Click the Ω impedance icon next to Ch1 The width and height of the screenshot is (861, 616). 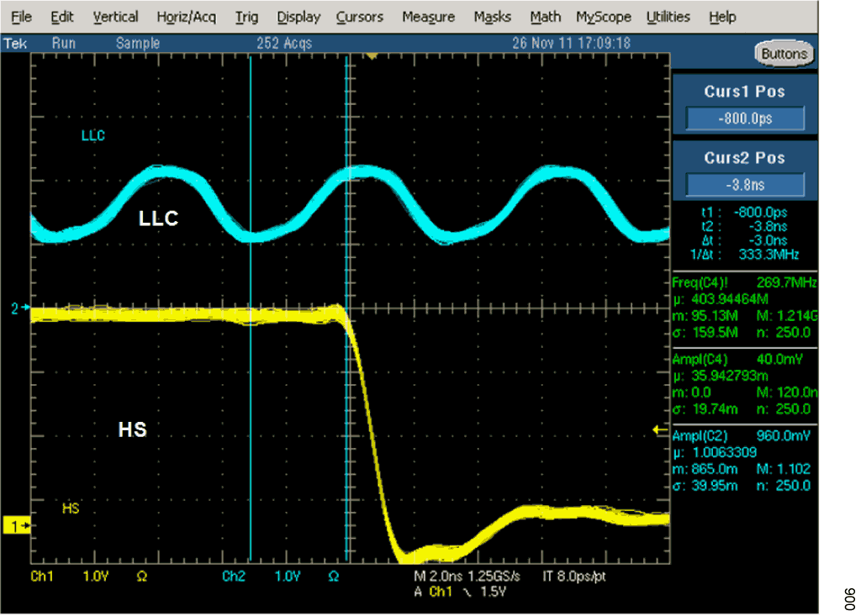coord(141,577)
